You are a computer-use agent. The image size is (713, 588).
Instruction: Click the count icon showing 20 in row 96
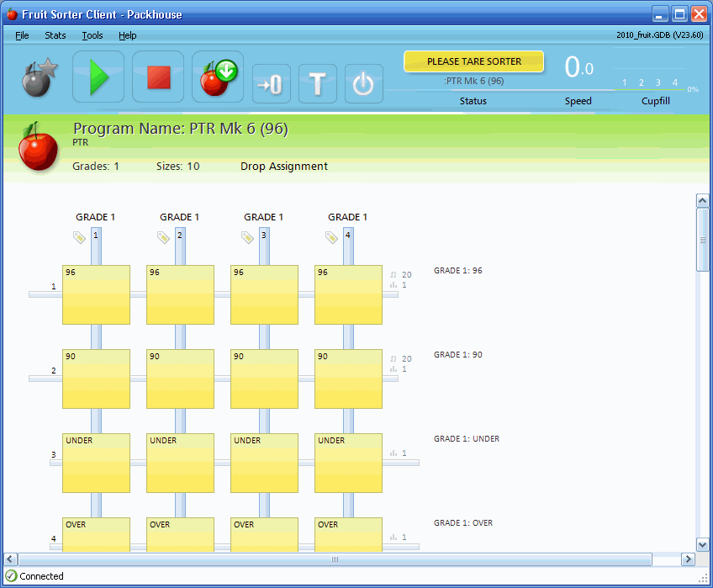tap(393, 274)
